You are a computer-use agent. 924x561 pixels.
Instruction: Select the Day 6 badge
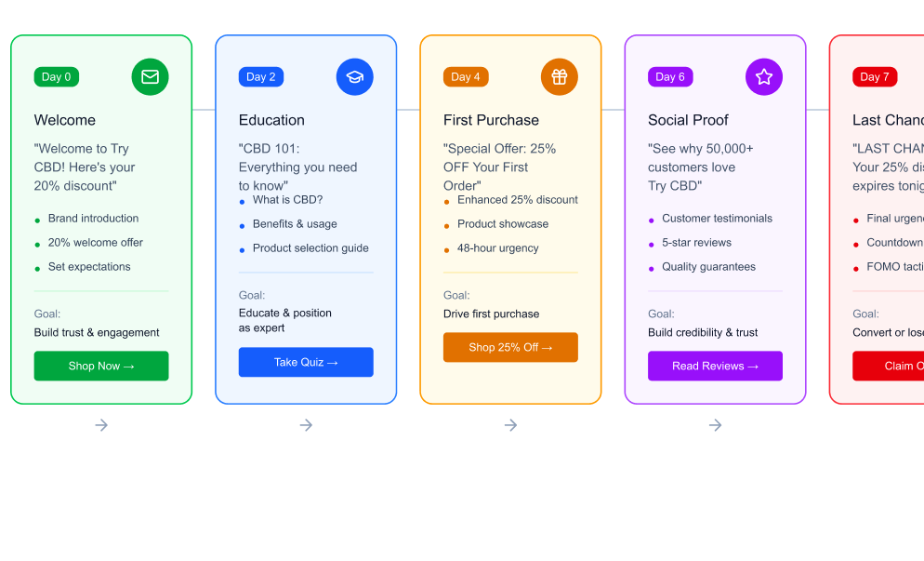click(x=670, y=77)
